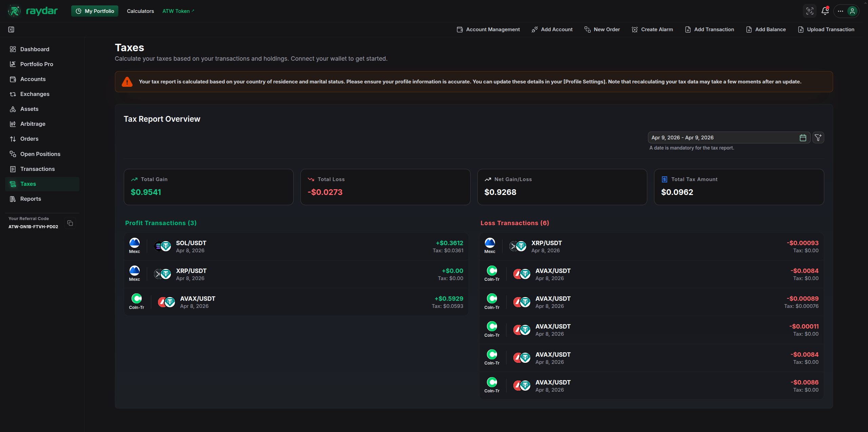Click the +$0.3612 gain amount
This screenshot has width=868, height=432.
449,243
